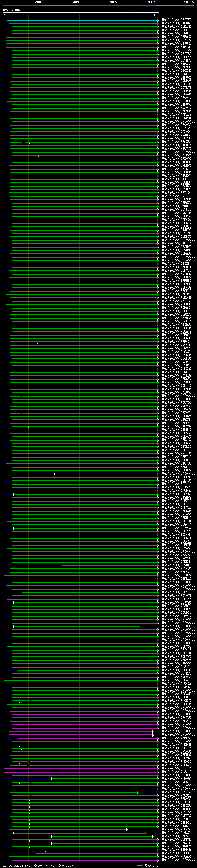Image resolution: width=197 pixels, height=868 pixels.
Task: Open hit UniRef100_B8PG47
Action: point(176,33)
